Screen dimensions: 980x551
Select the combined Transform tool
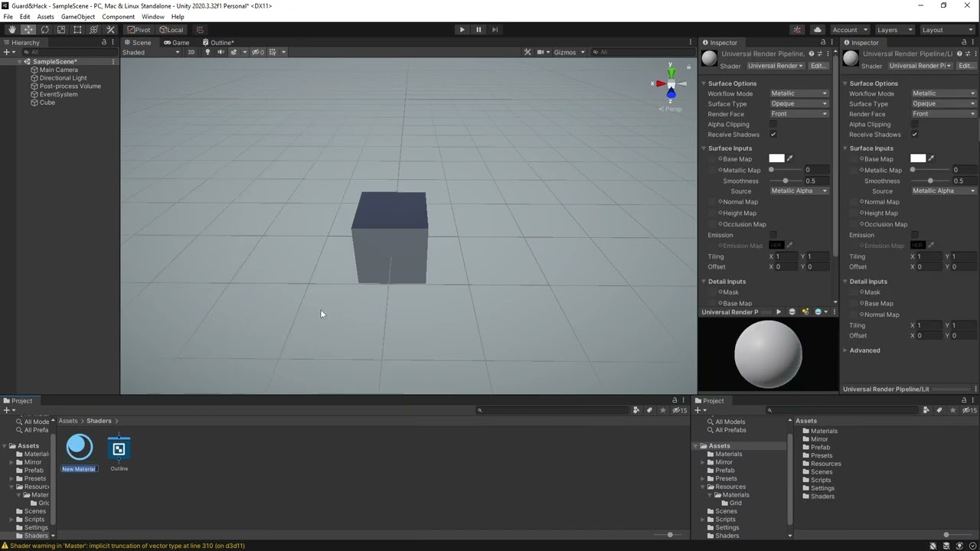click(x=94, y=30)
